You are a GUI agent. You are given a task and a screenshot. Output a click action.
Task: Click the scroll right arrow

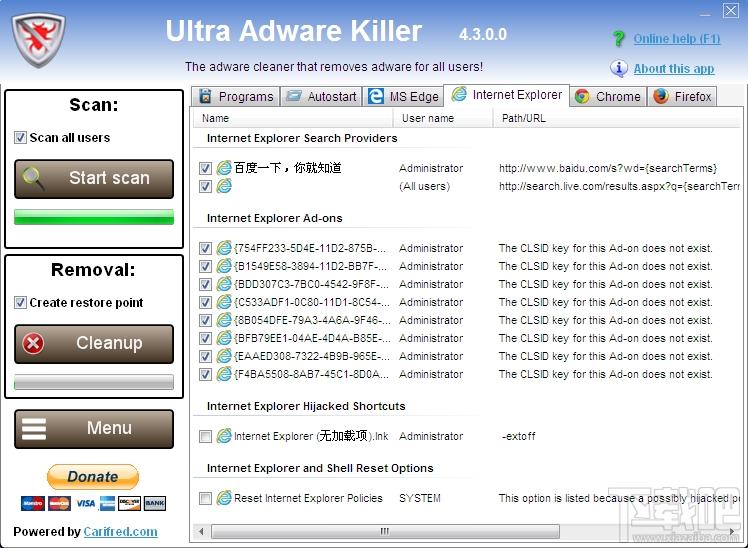[732, 531]
